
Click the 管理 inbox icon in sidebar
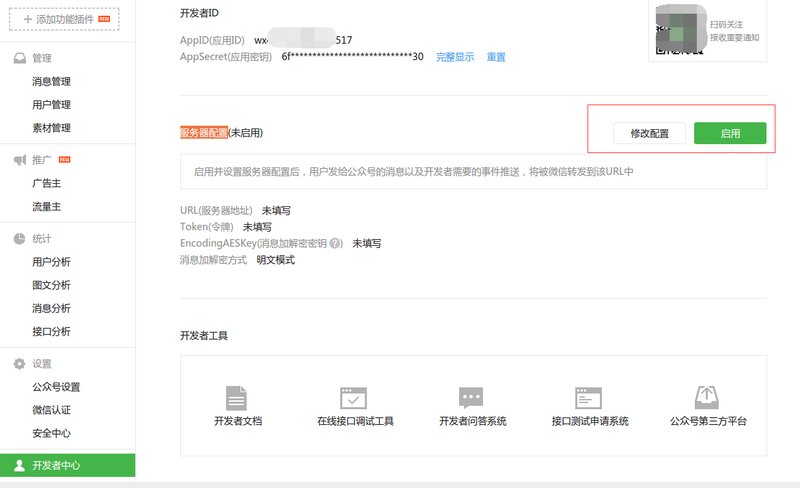point(20,58)
